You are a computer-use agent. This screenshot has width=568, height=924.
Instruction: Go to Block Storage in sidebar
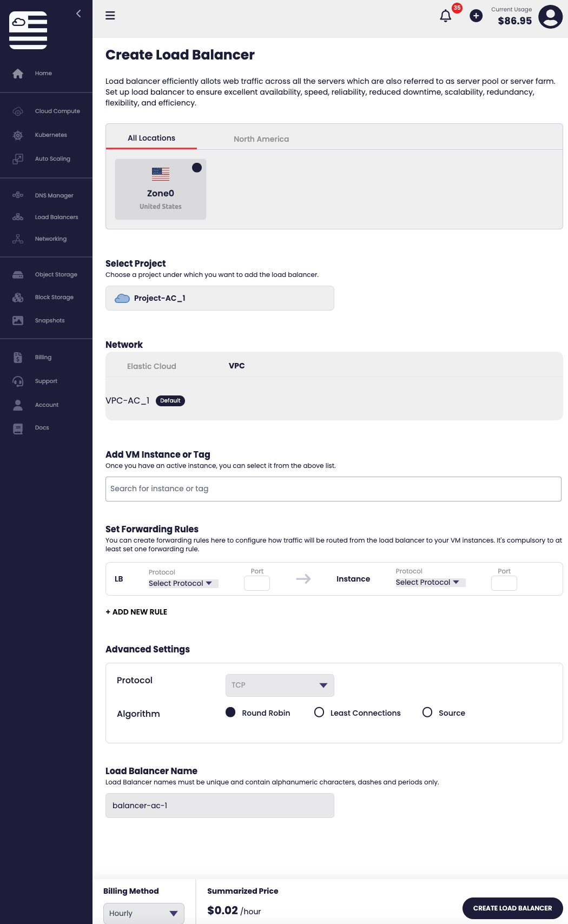[x=54, y=298]
